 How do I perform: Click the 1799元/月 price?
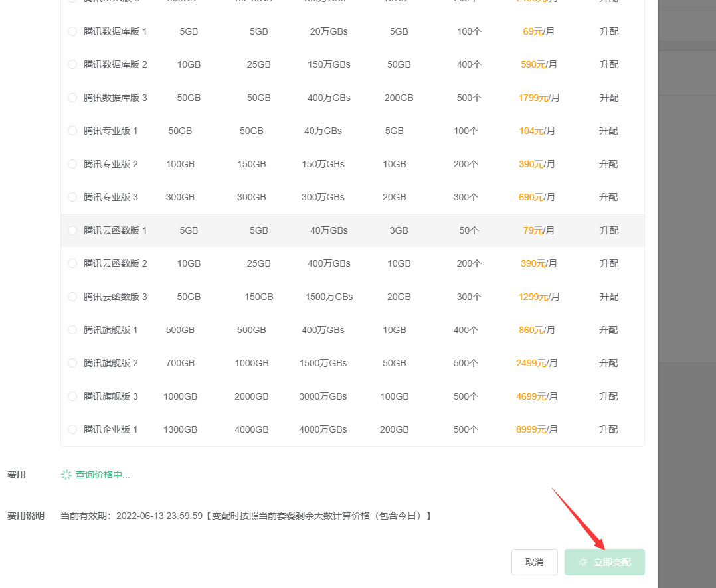click(539, 98)
